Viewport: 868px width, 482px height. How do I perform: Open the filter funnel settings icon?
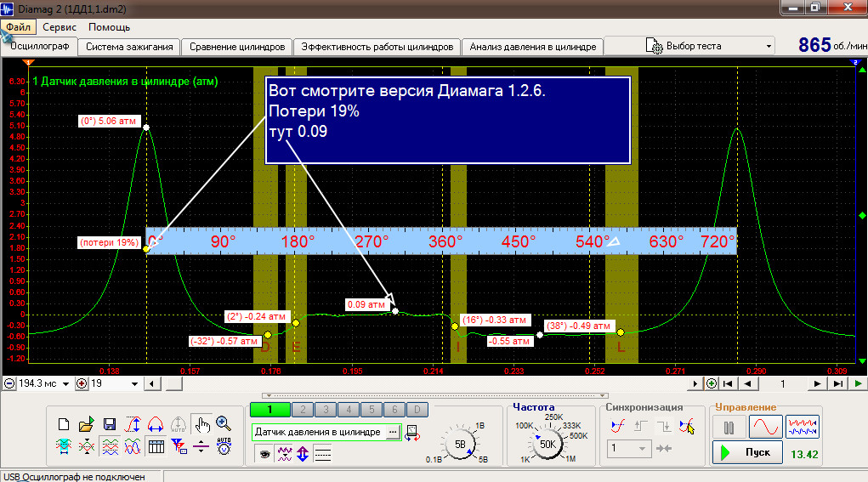179,446
